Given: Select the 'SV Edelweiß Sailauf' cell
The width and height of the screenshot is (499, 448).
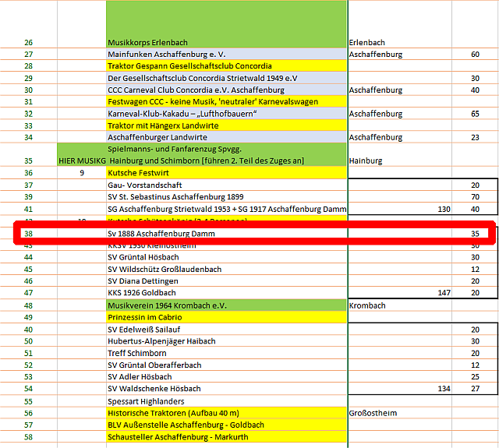Looking at the screenshot, I should 226,329.
